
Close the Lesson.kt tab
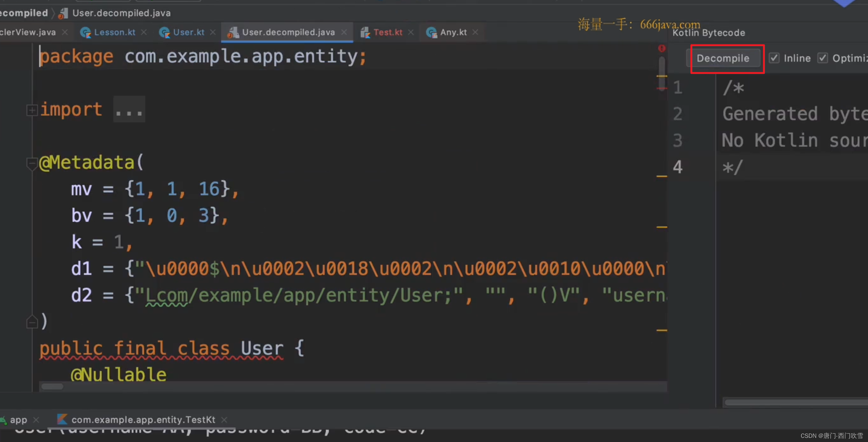point(144,32)
